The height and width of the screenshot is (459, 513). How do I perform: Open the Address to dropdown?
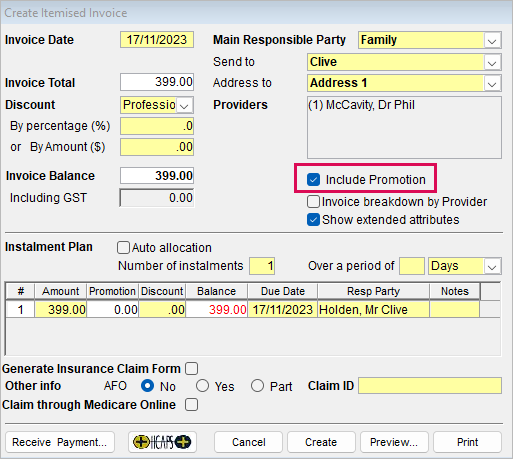click(x=492, y=83)
